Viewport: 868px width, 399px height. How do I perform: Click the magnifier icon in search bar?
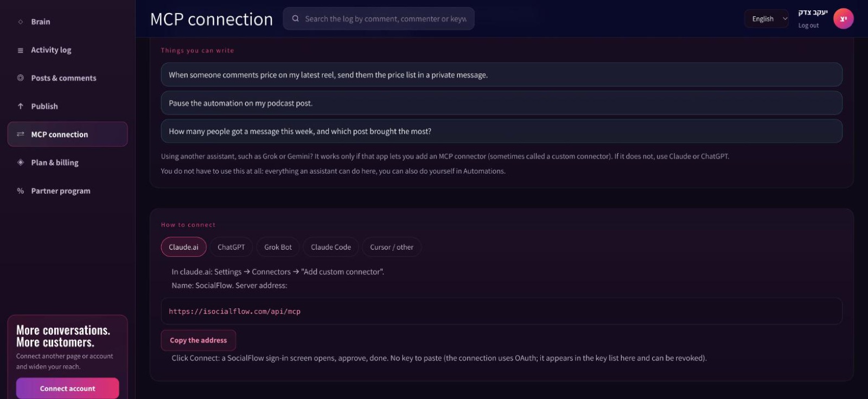(296, 18)
